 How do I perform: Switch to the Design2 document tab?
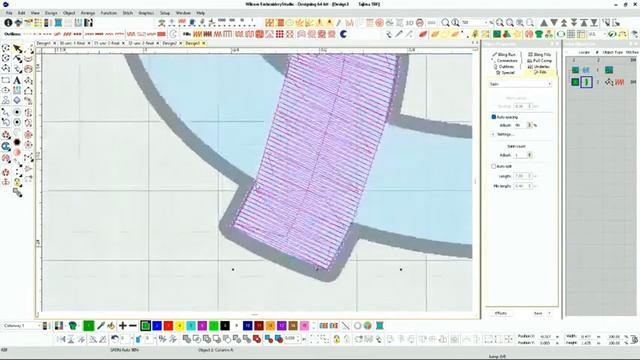(x=170, y=43)
